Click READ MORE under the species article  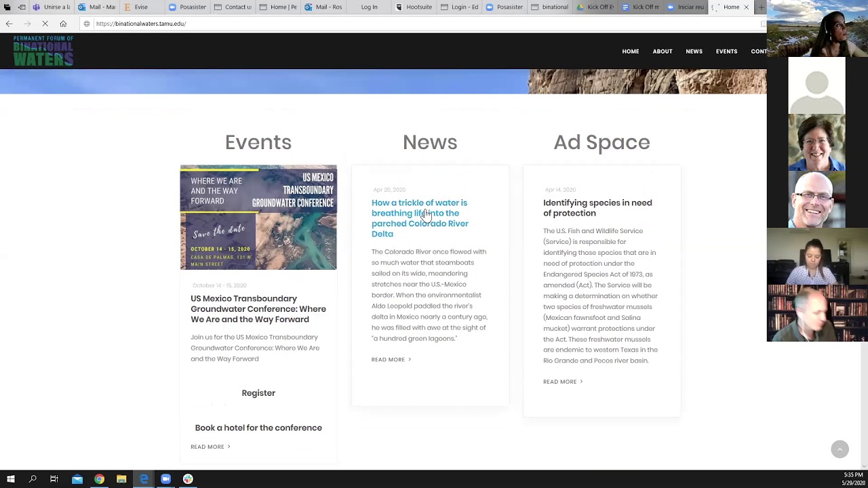(563, 382)
